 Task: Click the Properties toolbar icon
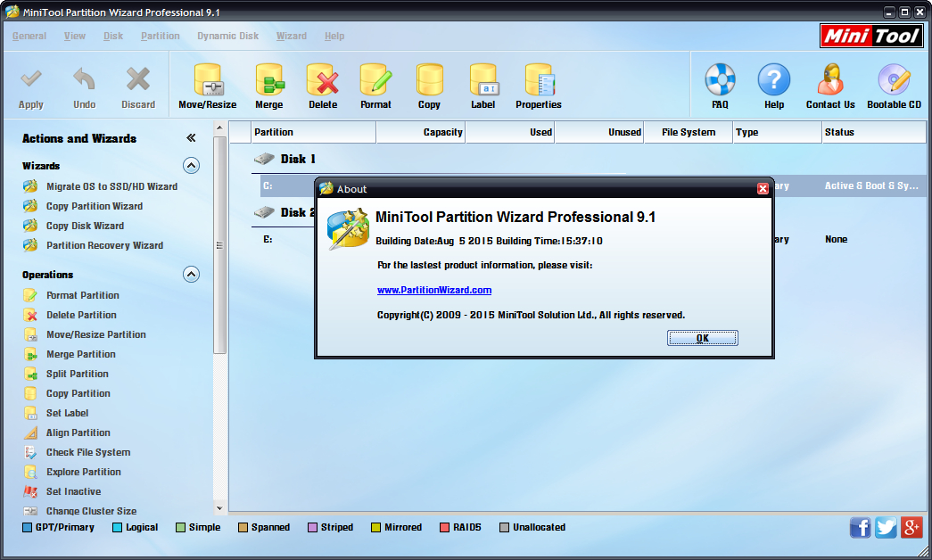coord(539,81)
